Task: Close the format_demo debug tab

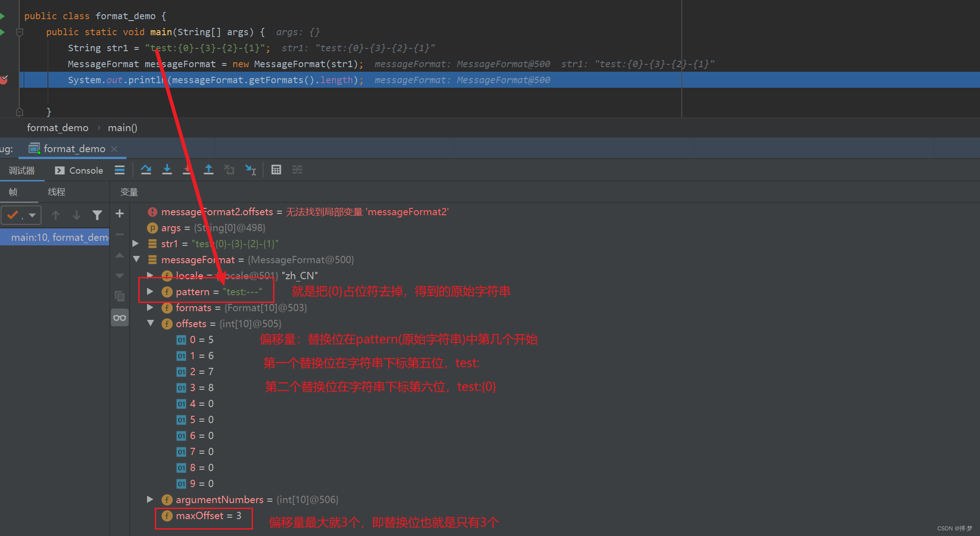Action: pos(114,149)
